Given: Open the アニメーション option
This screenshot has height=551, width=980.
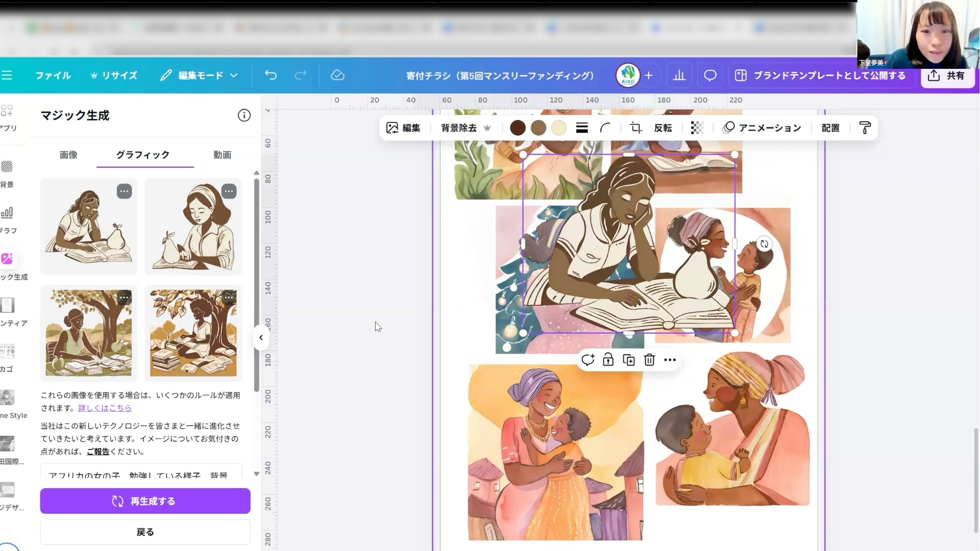Looking at the screenshot, I should (762, 128).
